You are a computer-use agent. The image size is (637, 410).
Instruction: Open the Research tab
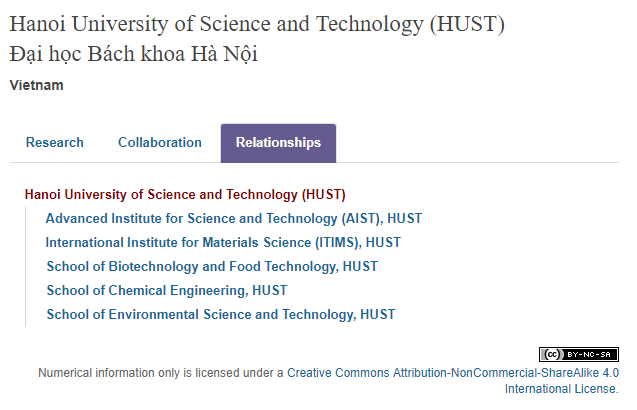55,143
